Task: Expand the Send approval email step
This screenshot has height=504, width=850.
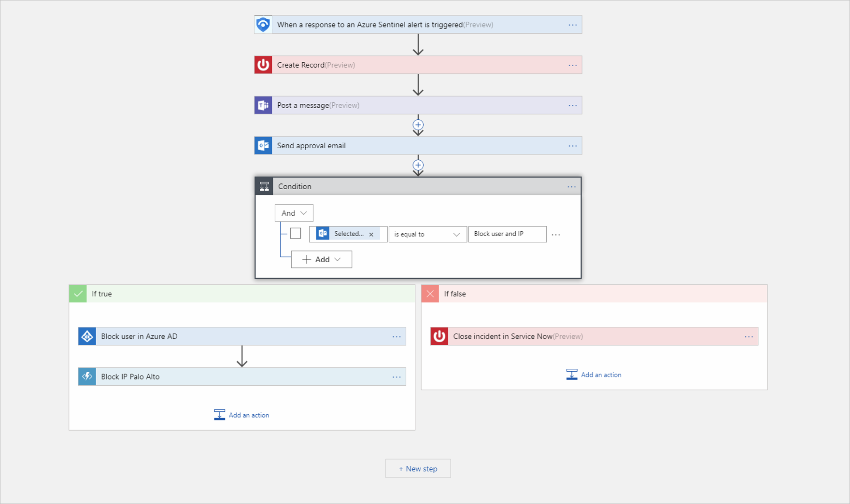Action: tap(418, 145)
